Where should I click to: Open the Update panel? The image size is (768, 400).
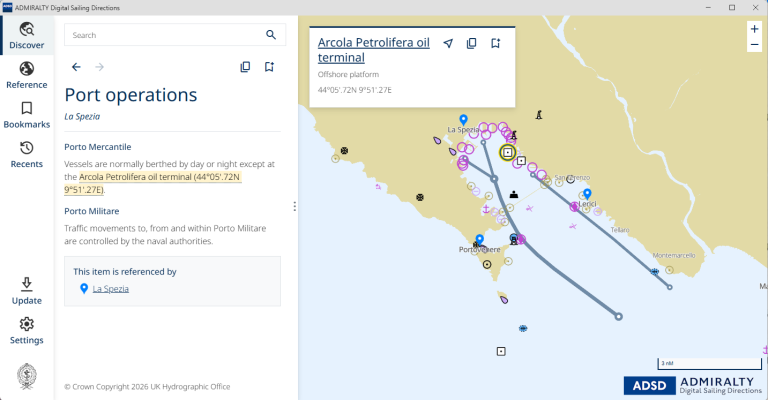point(27,291)
